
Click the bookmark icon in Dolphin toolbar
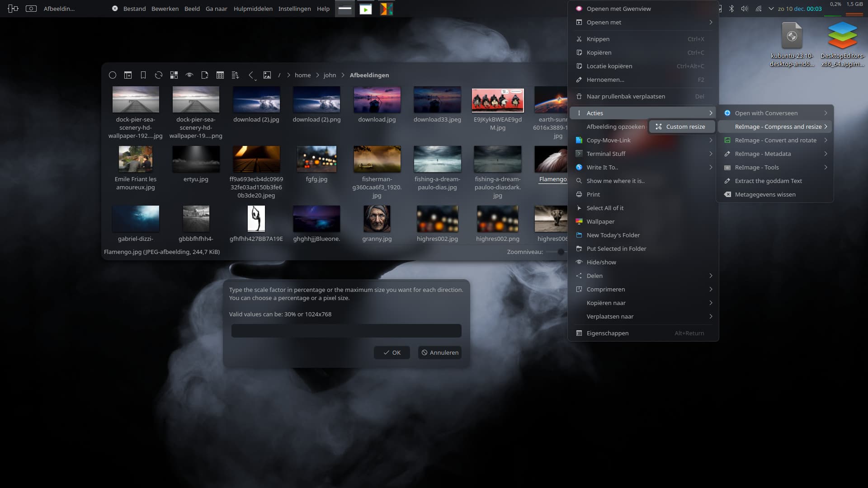143,75
